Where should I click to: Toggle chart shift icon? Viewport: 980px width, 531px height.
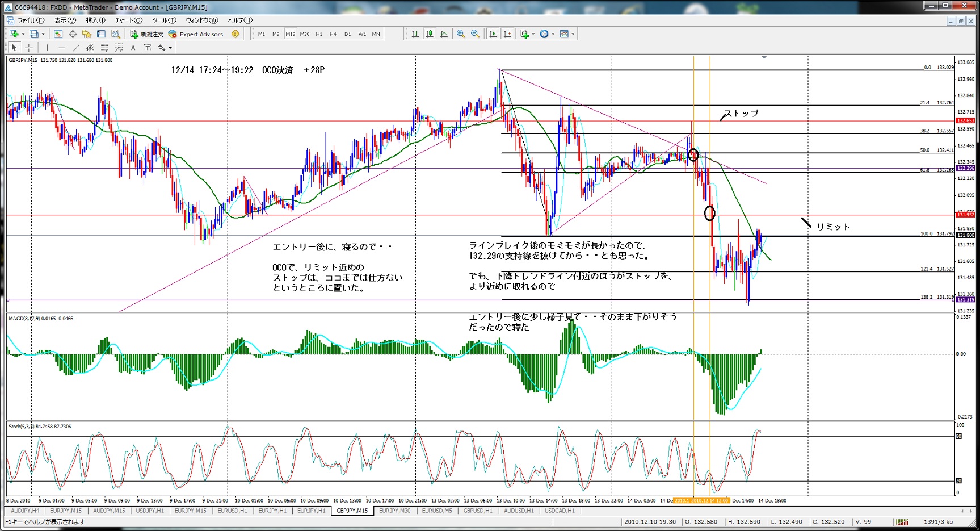click(507, 34)
